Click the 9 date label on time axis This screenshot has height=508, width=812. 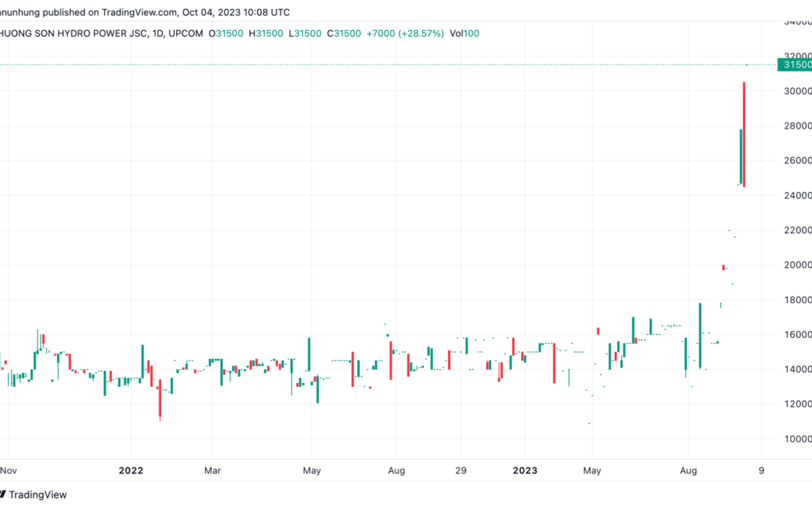tap(761, 470)
